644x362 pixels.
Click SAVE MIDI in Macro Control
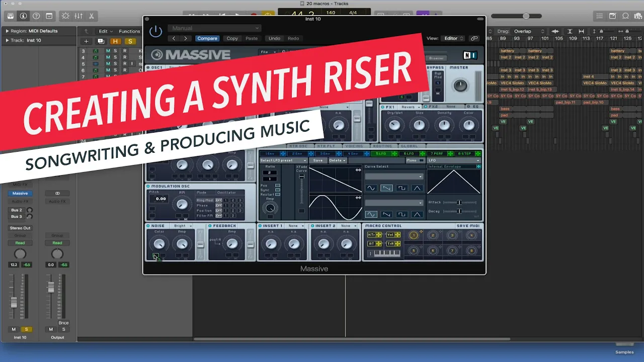point(468,226)
